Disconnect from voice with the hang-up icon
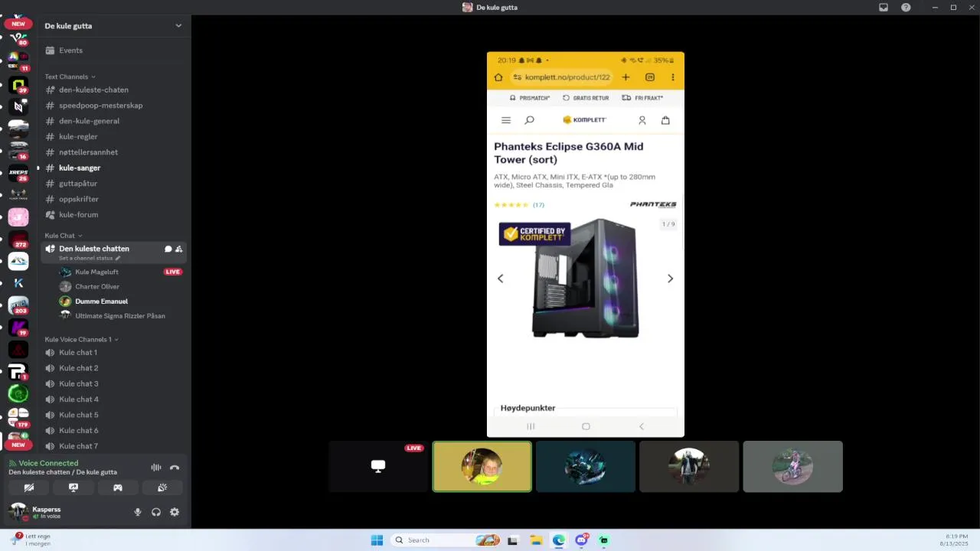The image size is (980, 551). click(175, 468)
